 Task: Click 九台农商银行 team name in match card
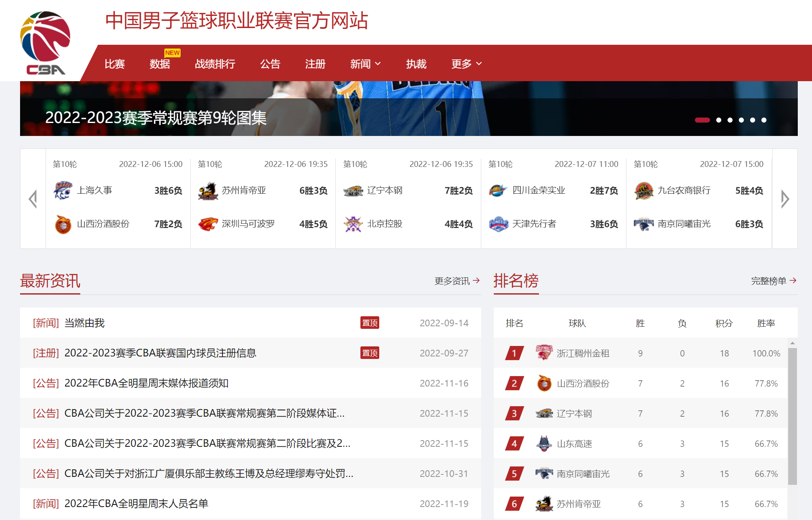click(x=684, y=190)
